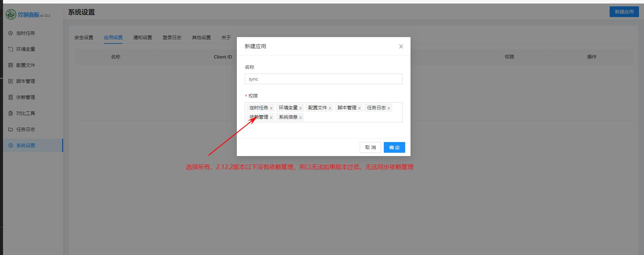
Task: Open the 权限 multi-select dropdown
Action: (x=324, y=112)
